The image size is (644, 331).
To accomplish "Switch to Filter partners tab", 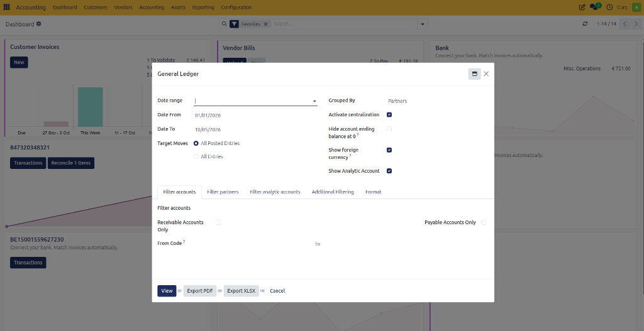I will tap(223, 192).
